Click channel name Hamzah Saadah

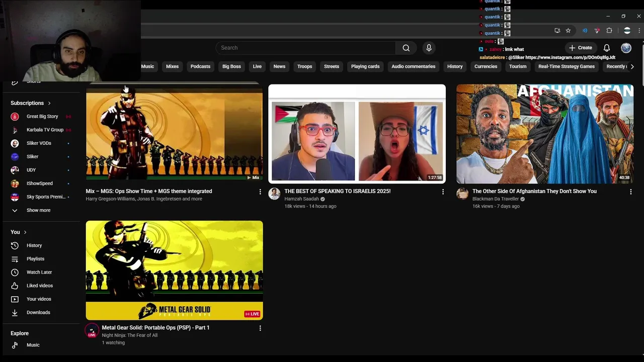(x=301, y=199)
